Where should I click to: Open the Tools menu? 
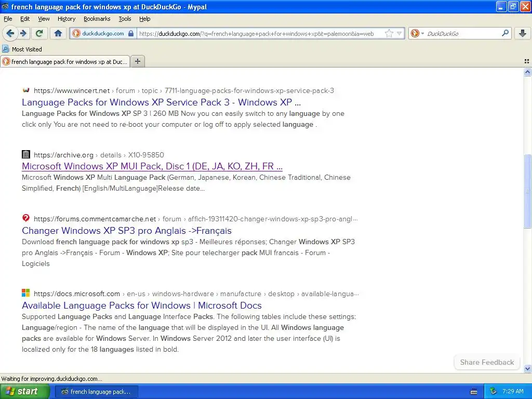pyautogui.click(x=125, y=19)
